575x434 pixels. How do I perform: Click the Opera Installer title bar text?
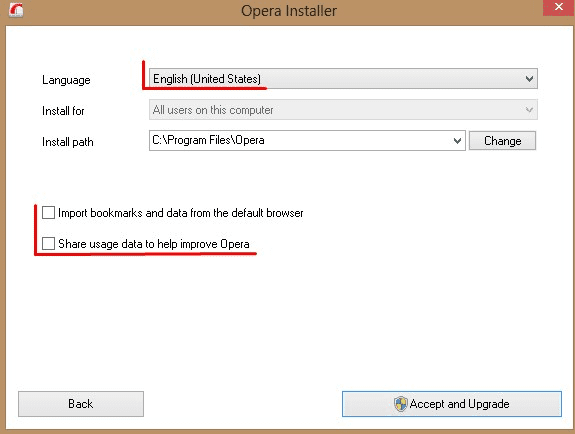click(289, 11)
